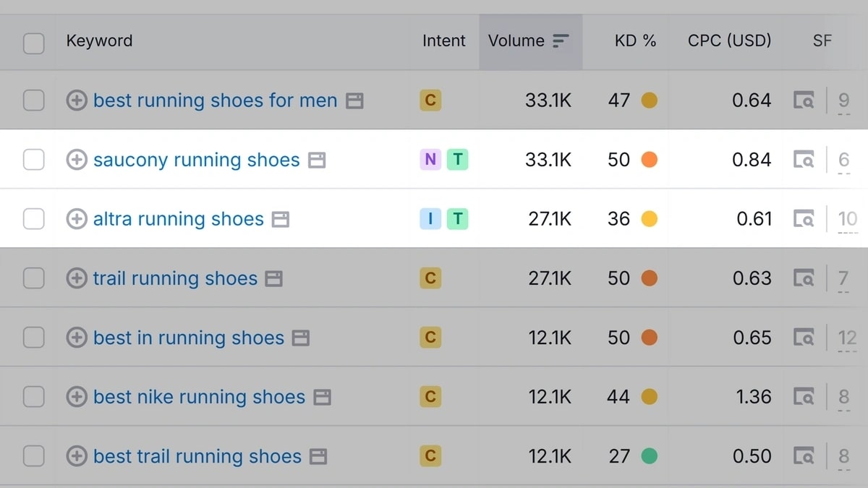Click the page icon after best nike running shoes

click(323, 397)
